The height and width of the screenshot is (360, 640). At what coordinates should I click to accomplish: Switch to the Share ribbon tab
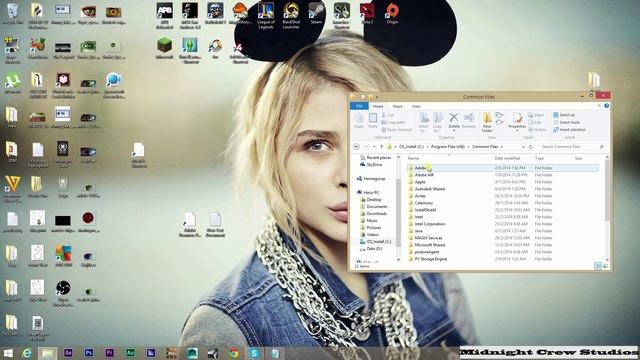click(x=398, y=106)
